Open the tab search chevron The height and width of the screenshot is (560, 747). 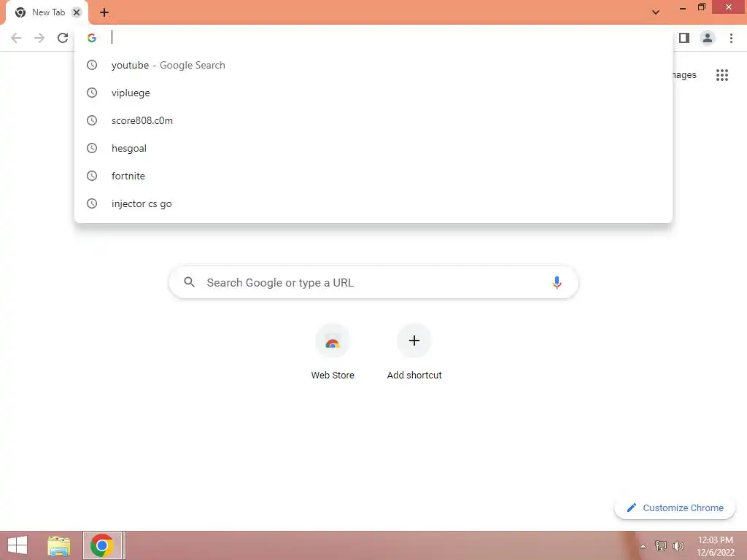(x=656, y=12)
